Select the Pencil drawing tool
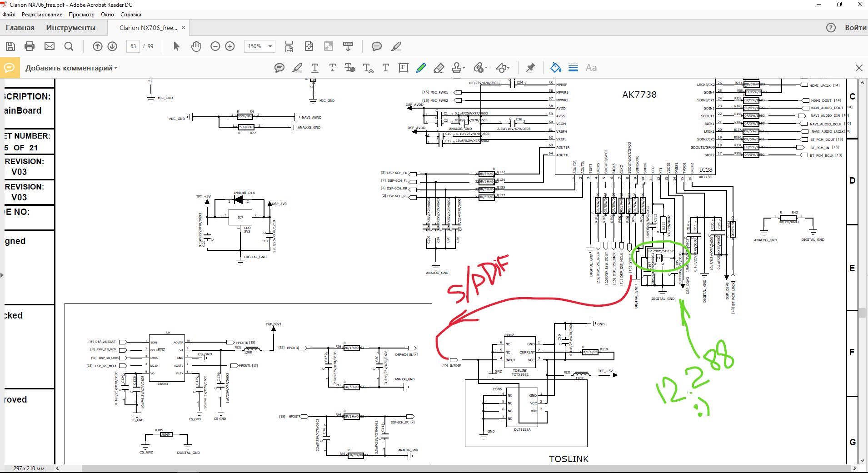Image resolution: width=868 pixels, height=473 pixels. [421, 68]
